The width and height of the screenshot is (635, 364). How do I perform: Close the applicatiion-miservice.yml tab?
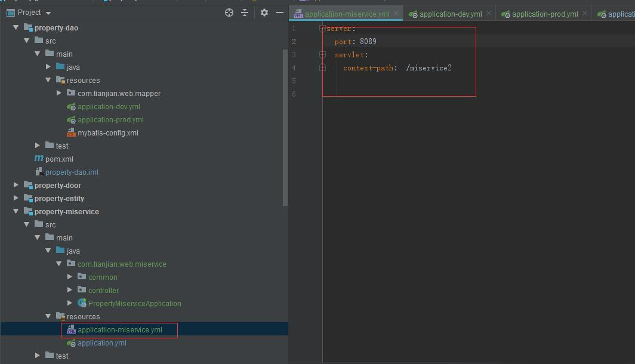coord(396,13)
